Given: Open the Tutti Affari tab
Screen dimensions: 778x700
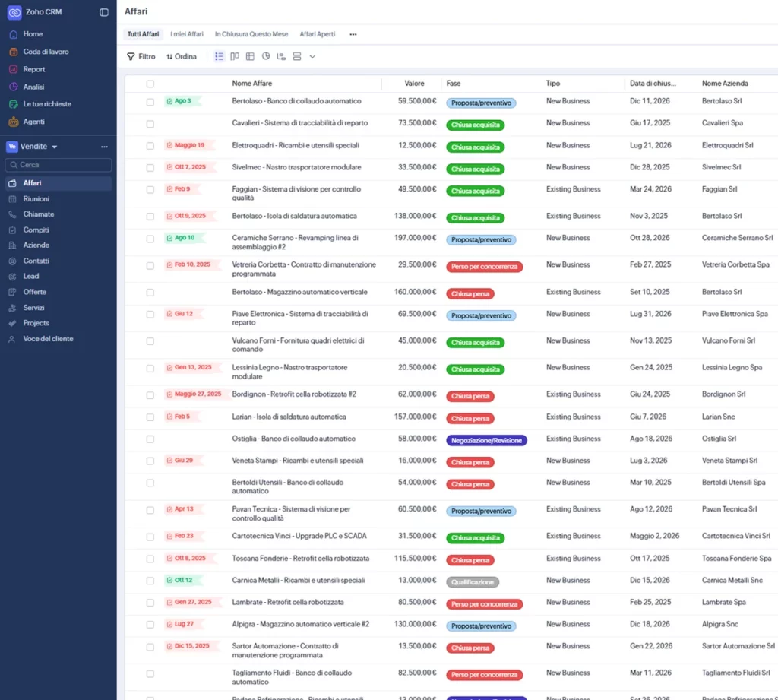Looking at the screenshot, I should tap(143, 34).
